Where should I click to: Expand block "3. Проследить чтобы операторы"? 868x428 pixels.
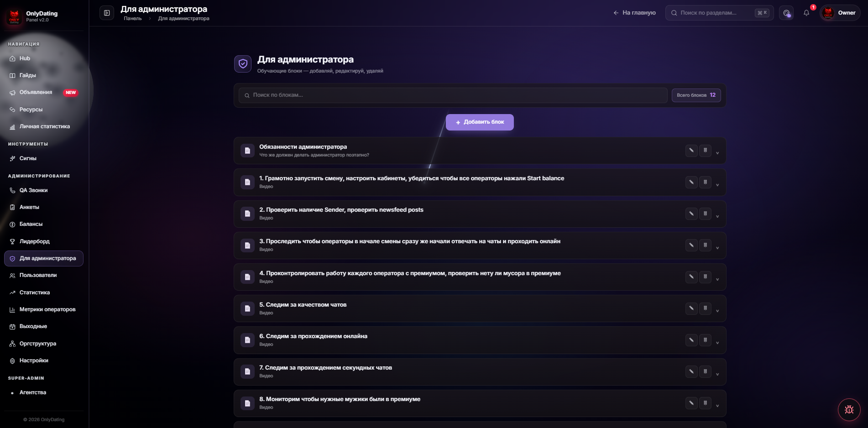click(x=717, y=248)
